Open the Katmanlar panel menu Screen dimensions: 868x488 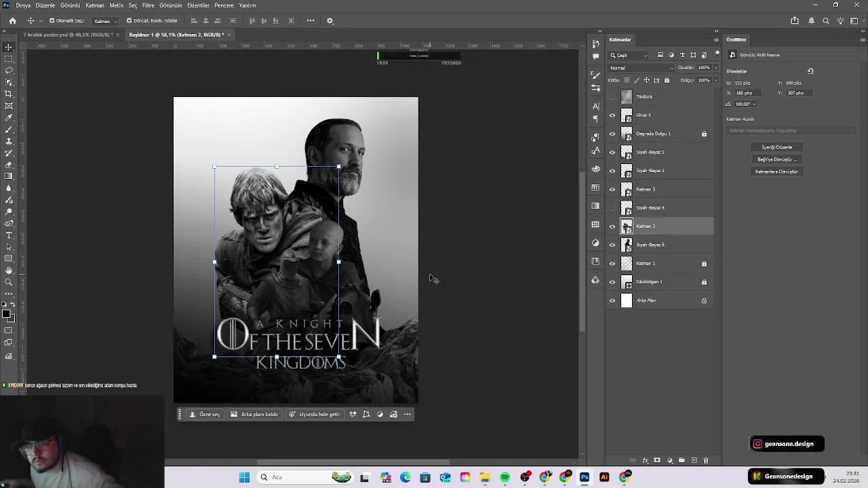click(x=716, y=39)
